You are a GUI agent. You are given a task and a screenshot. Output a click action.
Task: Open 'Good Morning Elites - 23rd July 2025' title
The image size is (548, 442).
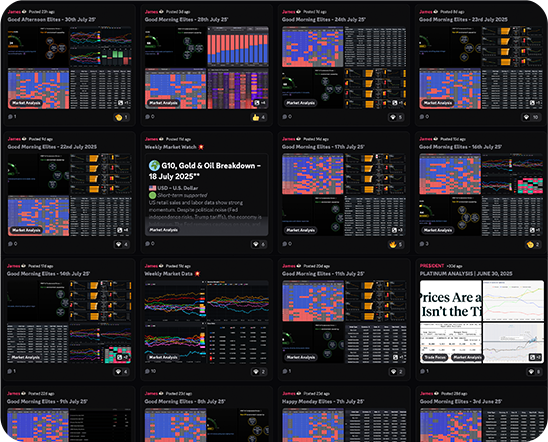click(463, 20)
